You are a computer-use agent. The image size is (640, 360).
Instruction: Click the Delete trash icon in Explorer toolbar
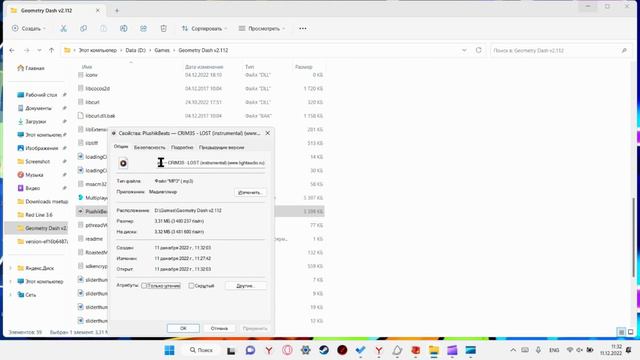tap(163, 29)
